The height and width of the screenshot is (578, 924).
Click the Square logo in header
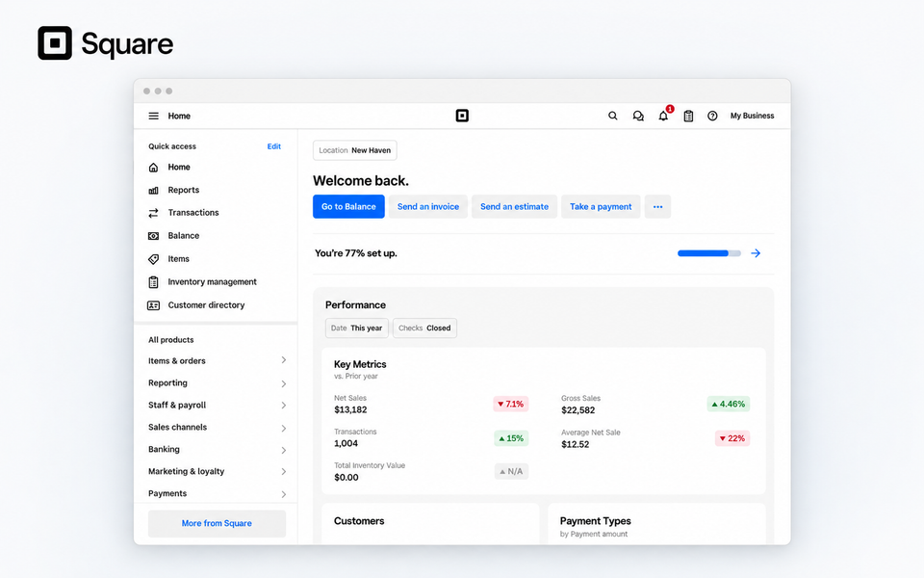(x=462, y=116)
